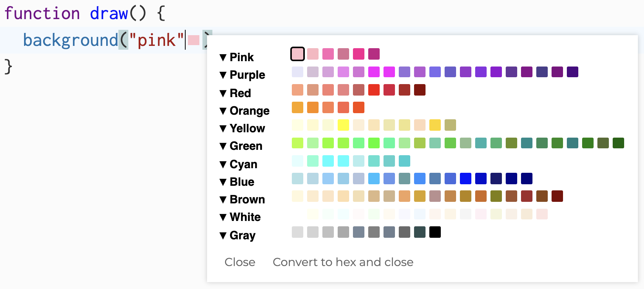Collapse the Cyan color group
644x289 pixels.
tap(223, 164)
